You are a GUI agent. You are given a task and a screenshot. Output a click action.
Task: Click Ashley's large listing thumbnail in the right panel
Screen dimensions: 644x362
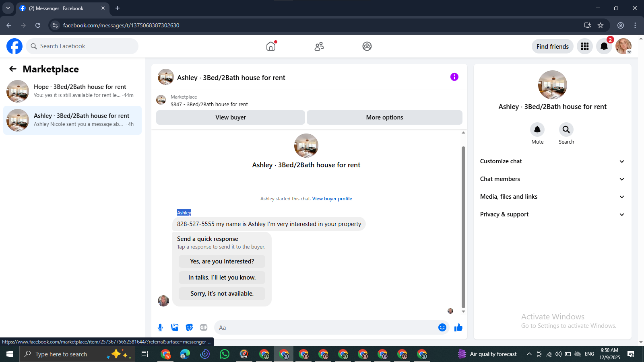[553, 85]
